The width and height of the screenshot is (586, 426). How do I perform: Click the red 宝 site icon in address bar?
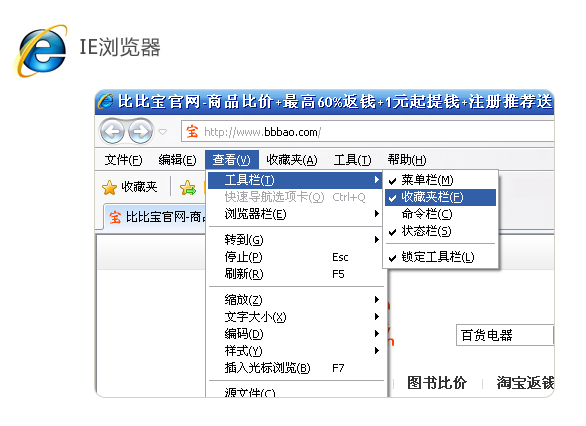(192, 132)
